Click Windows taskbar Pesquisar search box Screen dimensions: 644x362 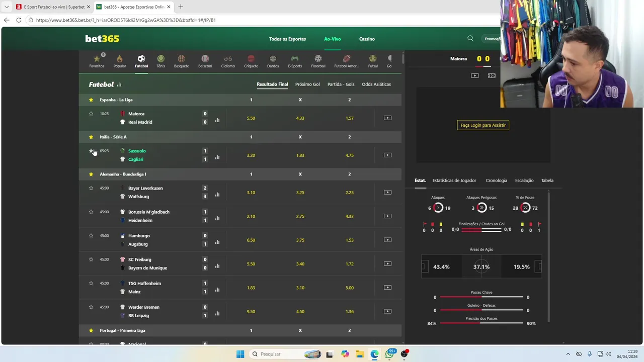tap(285, 354)
